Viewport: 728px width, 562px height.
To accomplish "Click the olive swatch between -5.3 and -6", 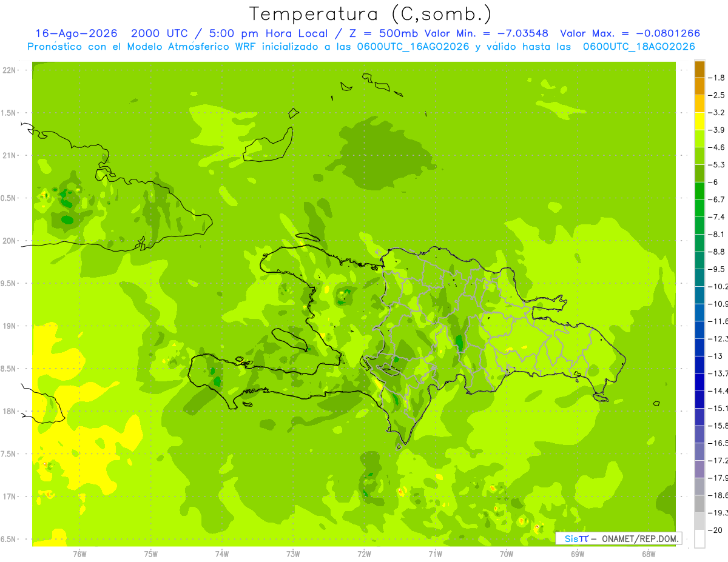I will point(699,173).
